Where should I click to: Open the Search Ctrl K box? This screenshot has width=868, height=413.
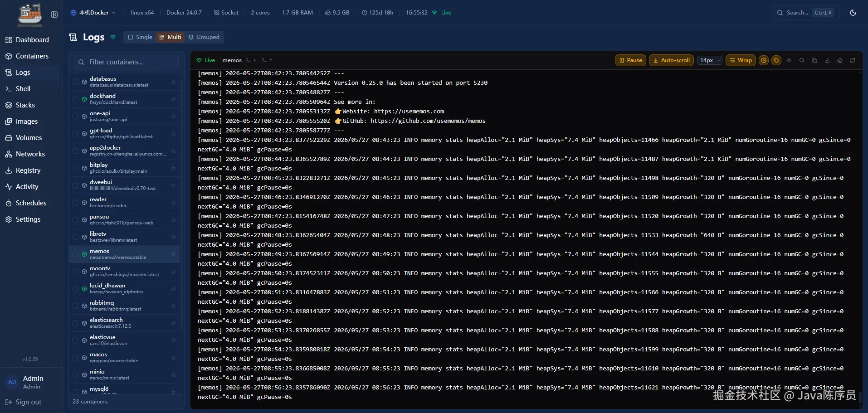click(805, 13)
